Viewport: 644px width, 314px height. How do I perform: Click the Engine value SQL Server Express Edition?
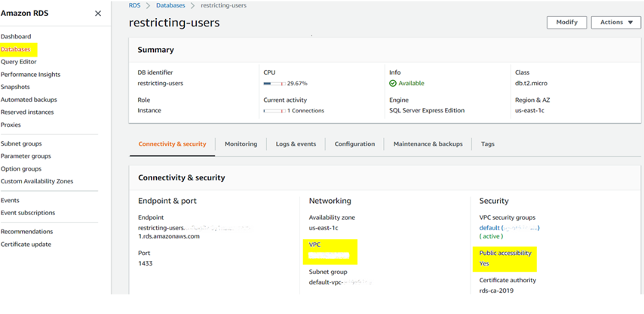pos(427,110)
